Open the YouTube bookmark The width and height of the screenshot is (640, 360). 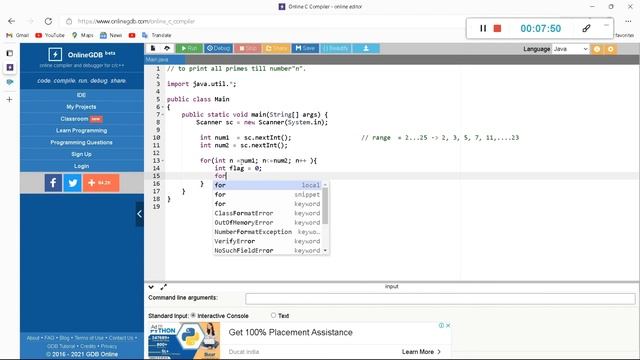pos(50,36)
